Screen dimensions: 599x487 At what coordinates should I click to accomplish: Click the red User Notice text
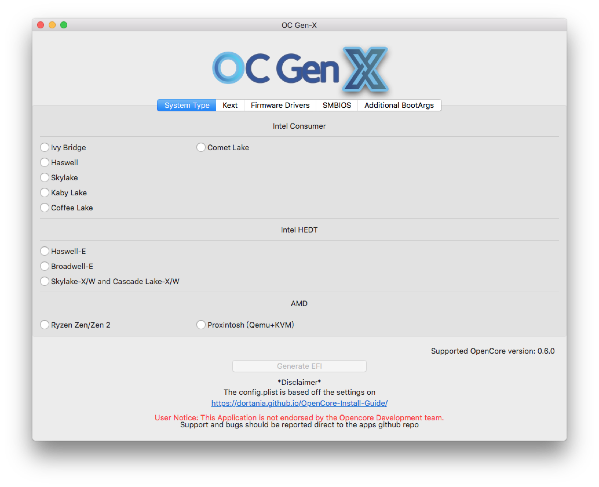tap(299, 417)
